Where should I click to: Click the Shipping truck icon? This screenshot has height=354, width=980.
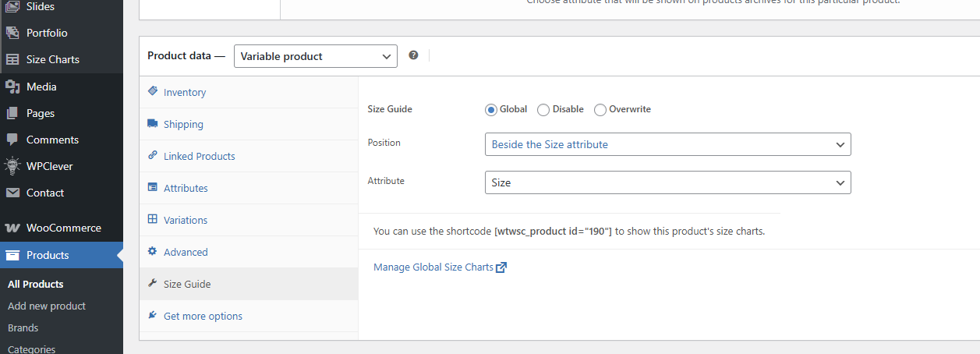[153, 124]
